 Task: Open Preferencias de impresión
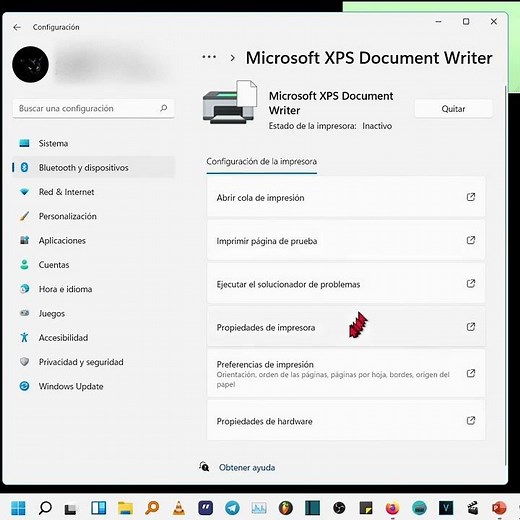coord(346,374)
